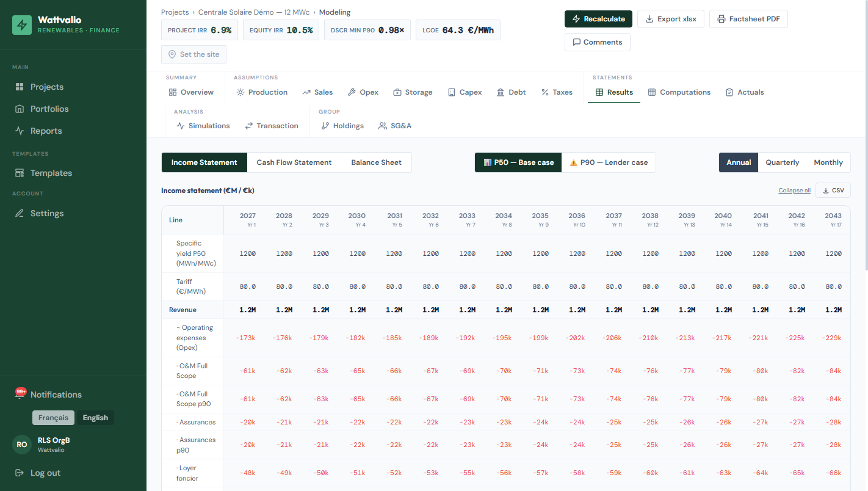Viewport: 868px width, 491px height.
Task: Switch to Monthly period view
Action: [x=828, y=162]
